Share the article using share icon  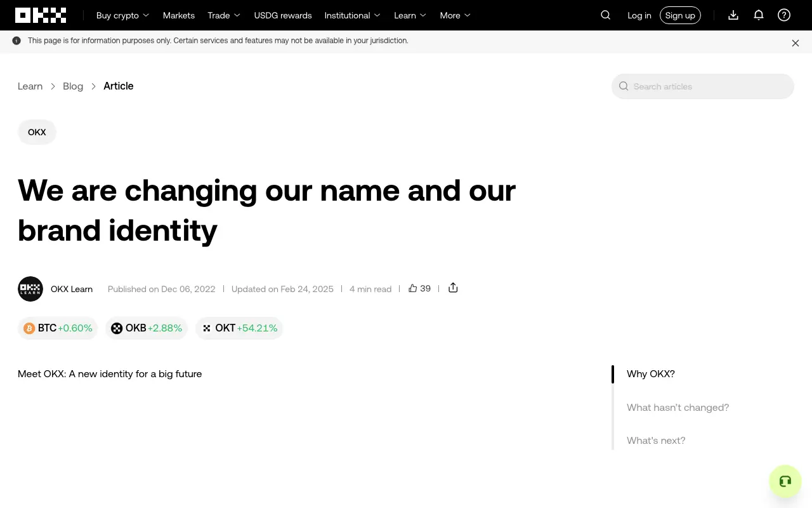click(453, 288)
